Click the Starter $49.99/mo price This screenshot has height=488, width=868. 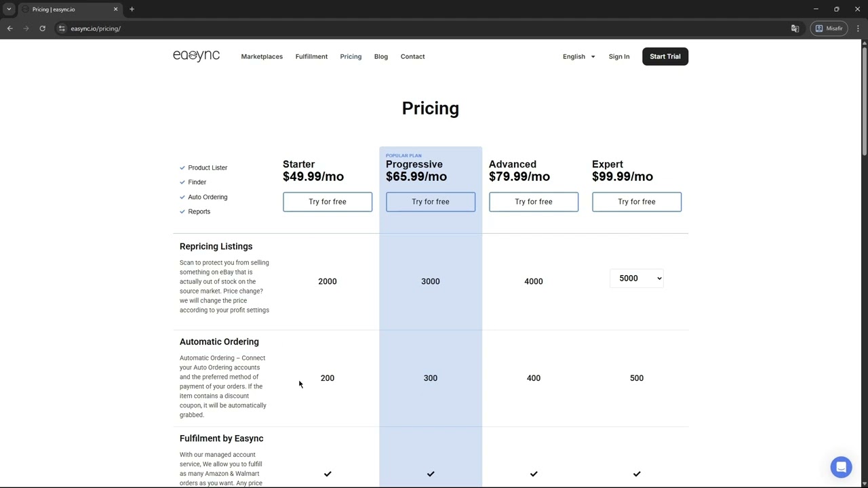313,176
